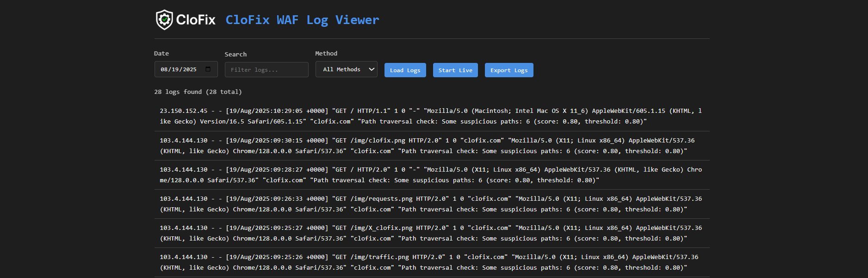Select the 23.150.152.45 log entry
The height and width of the screenshot is (278, 868).
tap(432, 117)
